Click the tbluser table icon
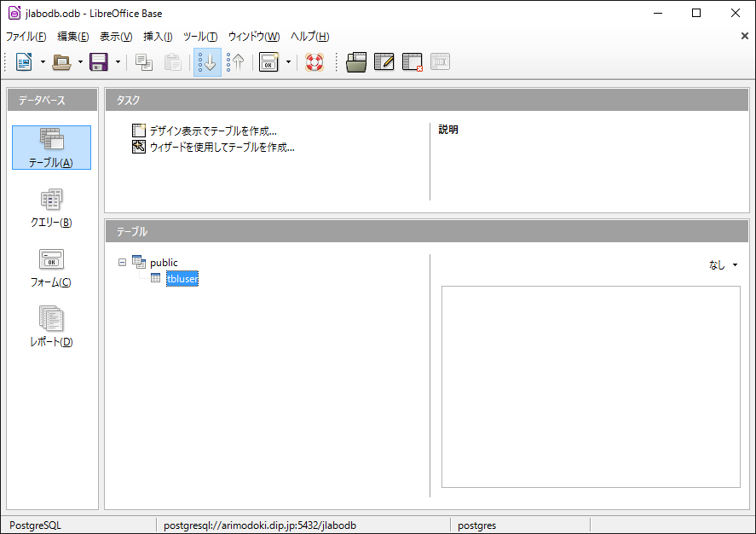 (155, 278)
